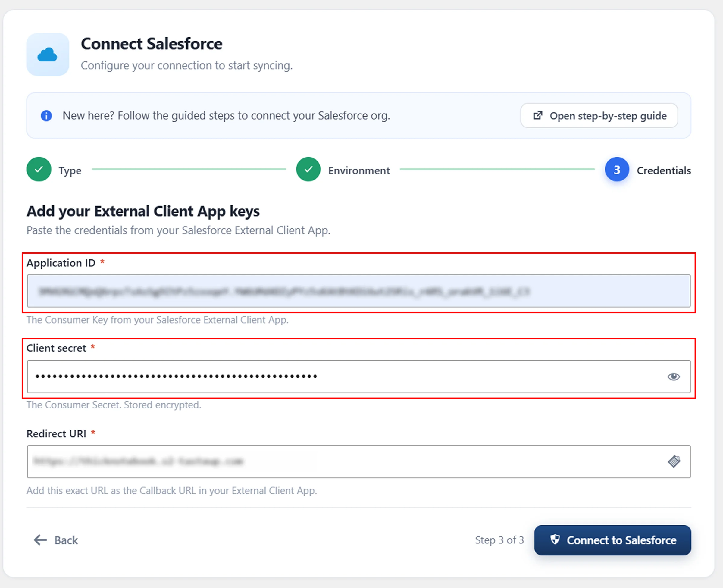Click the Salesforce cloud logo icon

[x=47, y=54]
